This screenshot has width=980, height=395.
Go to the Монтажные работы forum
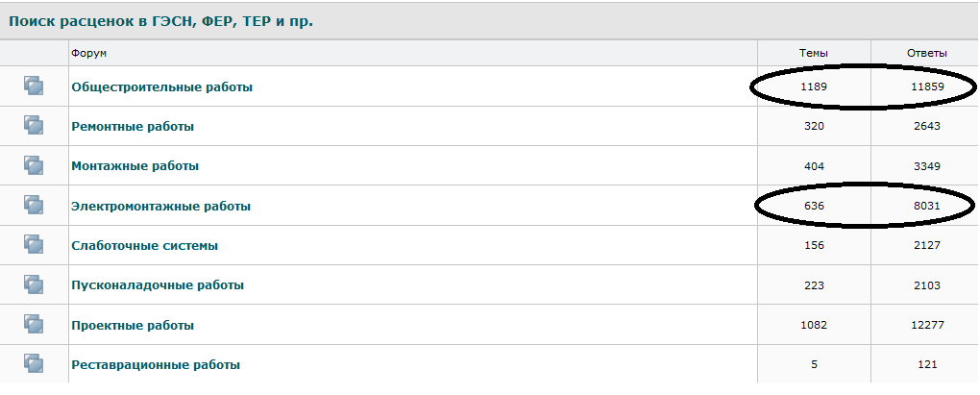pos(135,166)
